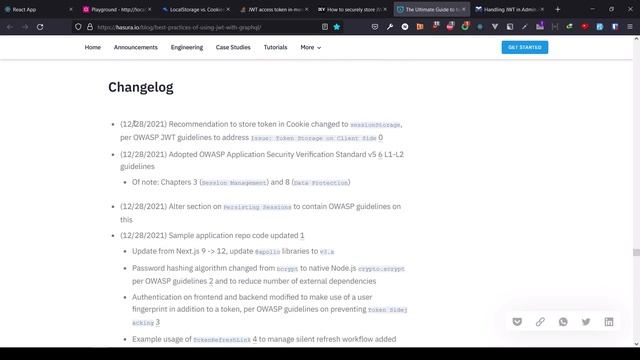Go back with the browser back arrow

click(x=10, y=27)
